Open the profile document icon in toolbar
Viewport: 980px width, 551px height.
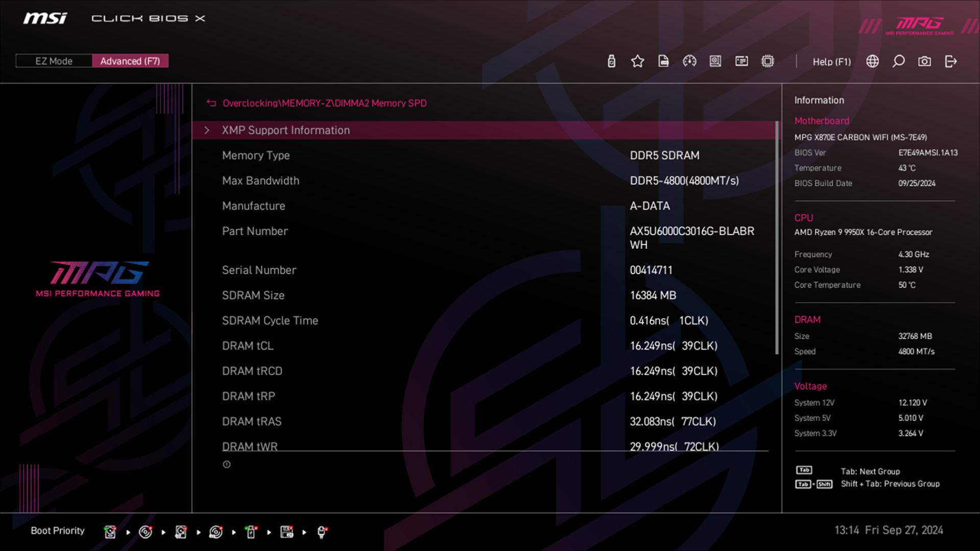[x=664, y=62]
